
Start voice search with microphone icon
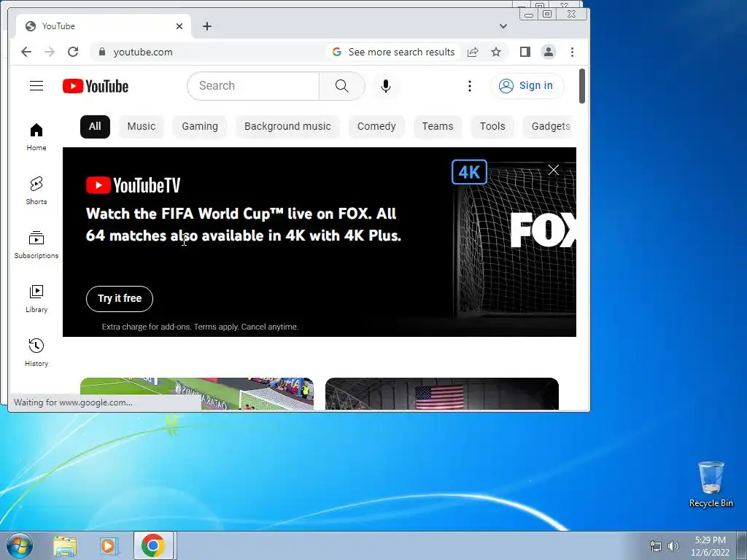coord(386,86)
